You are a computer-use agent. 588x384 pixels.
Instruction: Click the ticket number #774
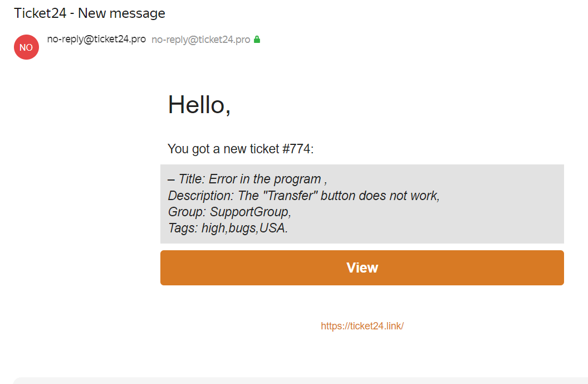297,149
